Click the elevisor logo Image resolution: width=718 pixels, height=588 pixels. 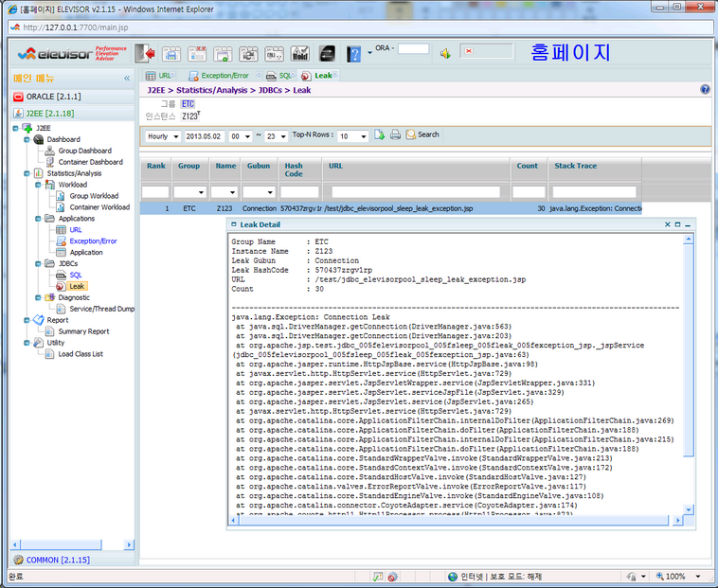point(71,54)
